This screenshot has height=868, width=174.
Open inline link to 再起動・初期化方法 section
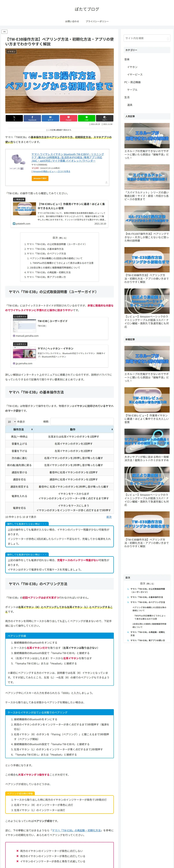tap(77, 830)
